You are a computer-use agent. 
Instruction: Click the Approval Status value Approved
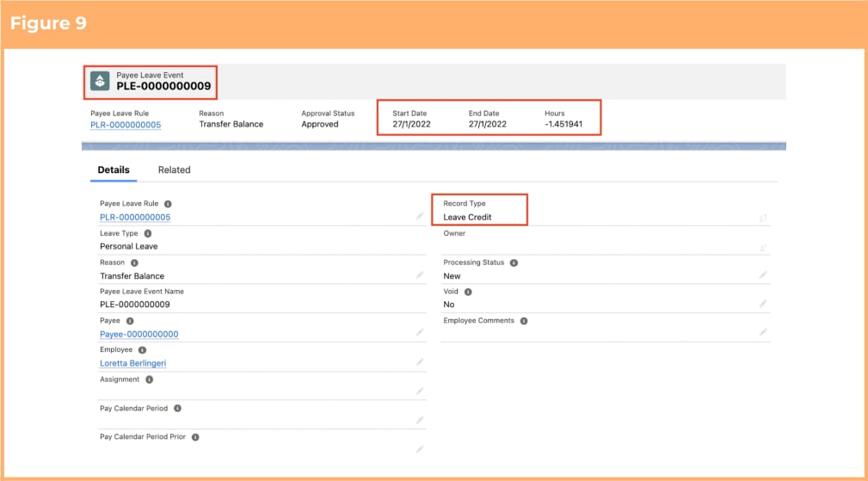point(319,124)
